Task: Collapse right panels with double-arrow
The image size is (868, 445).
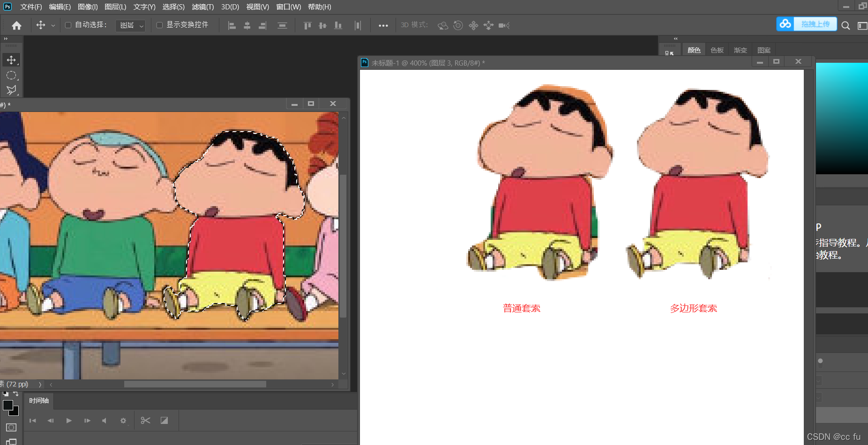Action: tap(675, 38)
